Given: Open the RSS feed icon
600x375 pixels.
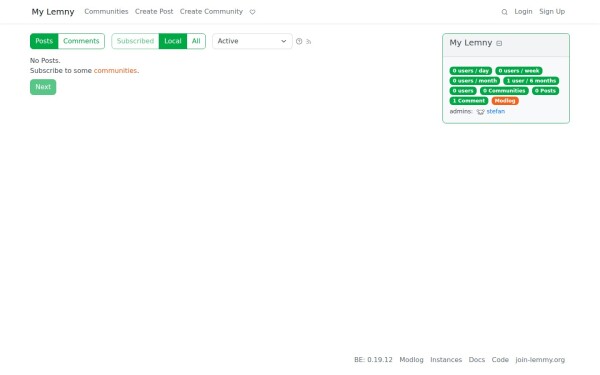Looking at the screenshot, I should [308, 41].
